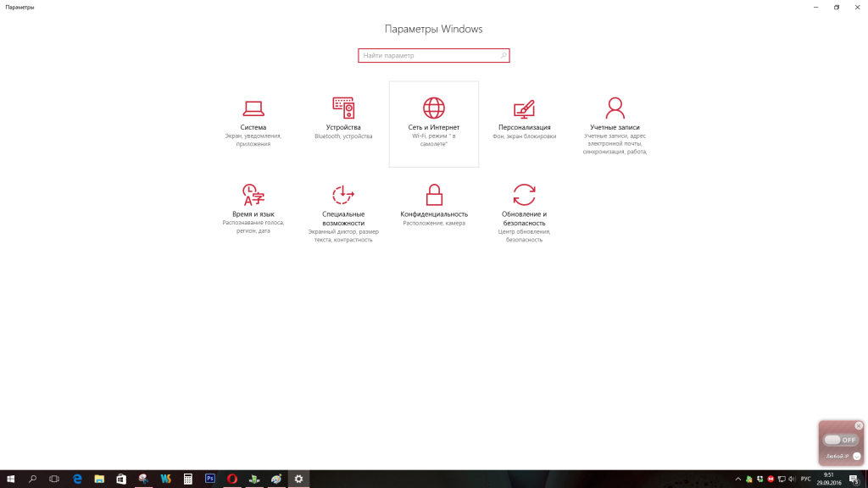Switch to Photoshop on the taskbar
Image resolution: width=868 pixels, height=488 pixels.
coord(210,480)
